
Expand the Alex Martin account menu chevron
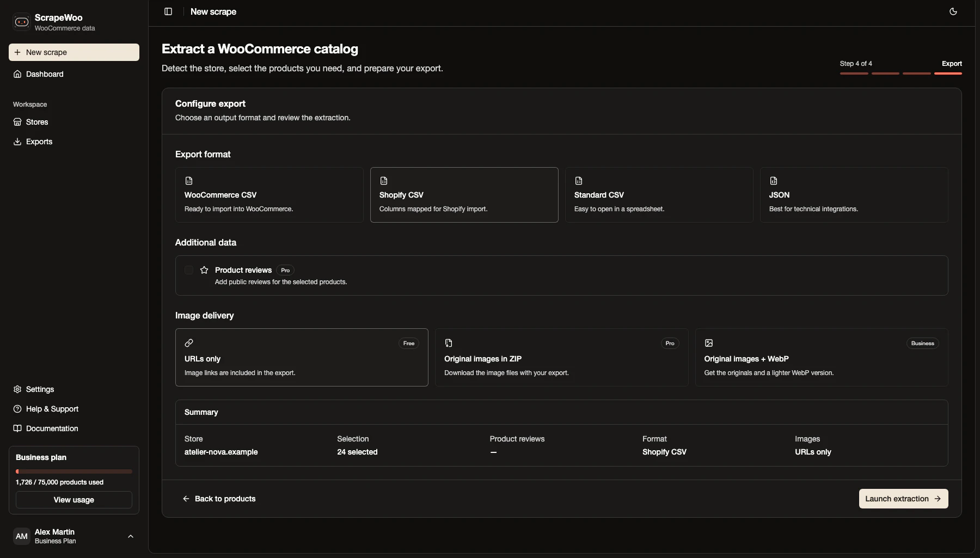click(131, 536)
